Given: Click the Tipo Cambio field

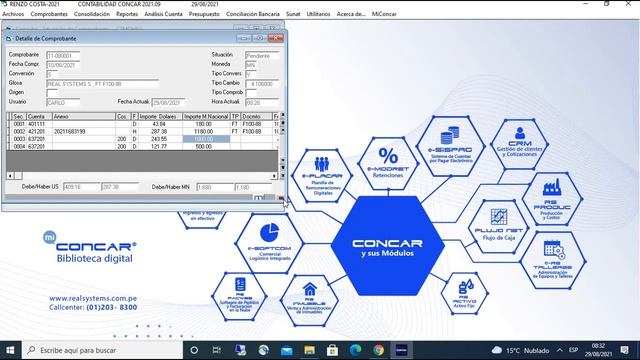Looking at the screenshot, I should pyautogui.click(x=262, y=84).
